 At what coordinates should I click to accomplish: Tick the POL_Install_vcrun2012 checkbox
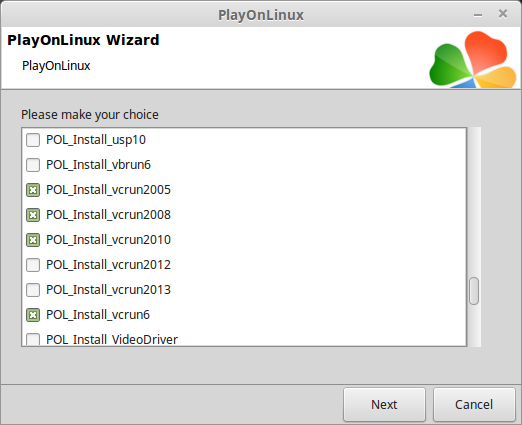coord(33,265)
